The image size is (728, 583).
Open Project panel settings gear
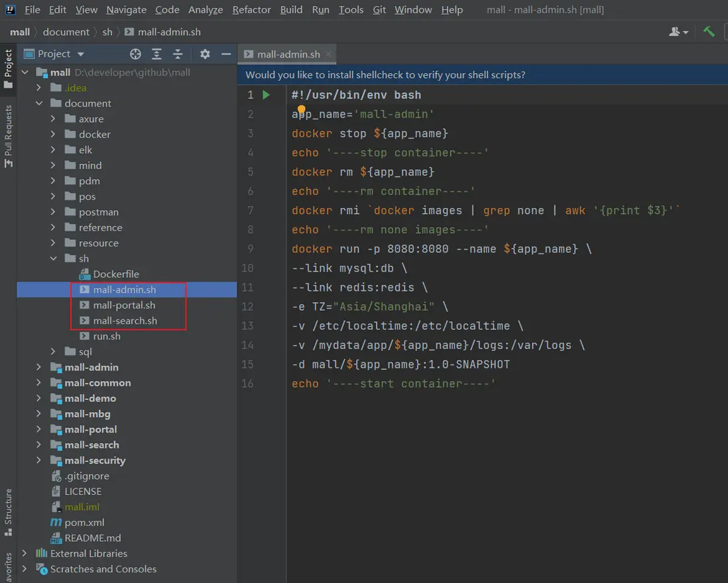click(x=205, y=54)
